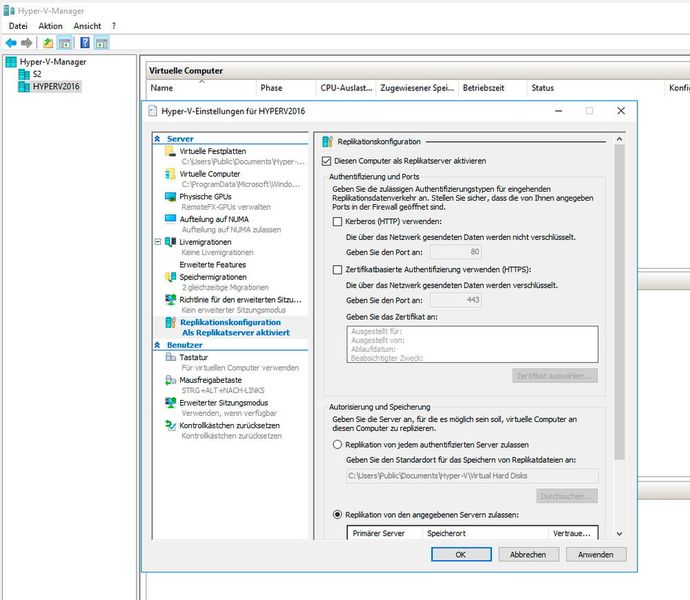Click the Phase column header

(286, 88)
